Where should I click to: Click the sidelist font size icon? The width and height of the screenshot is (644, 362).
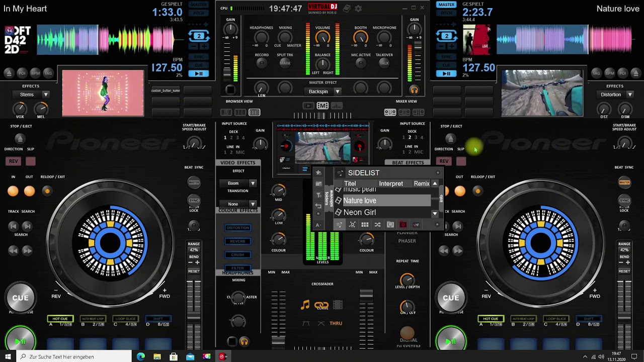318,225
